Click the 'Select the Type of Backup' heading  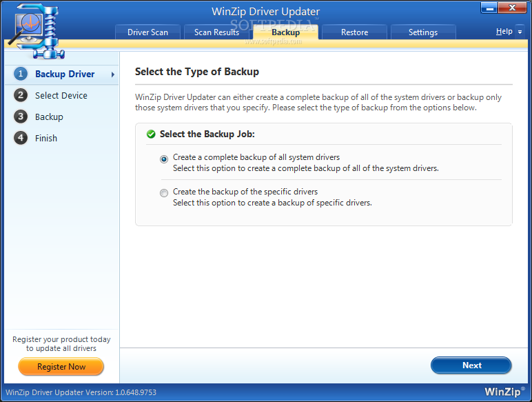click(197, 72)
